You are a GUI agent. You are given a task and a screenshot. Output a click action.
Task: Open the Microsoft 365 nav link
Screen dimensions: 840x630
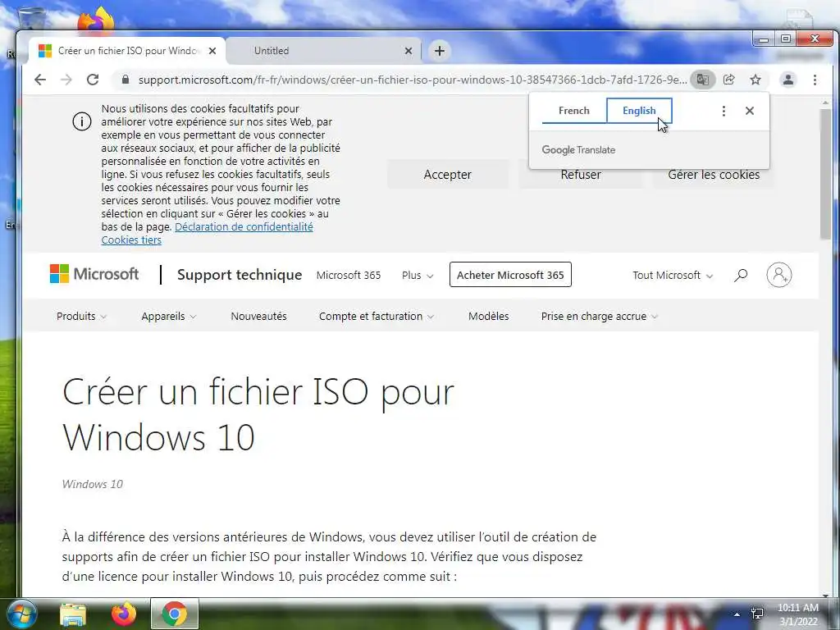point(348,276)
